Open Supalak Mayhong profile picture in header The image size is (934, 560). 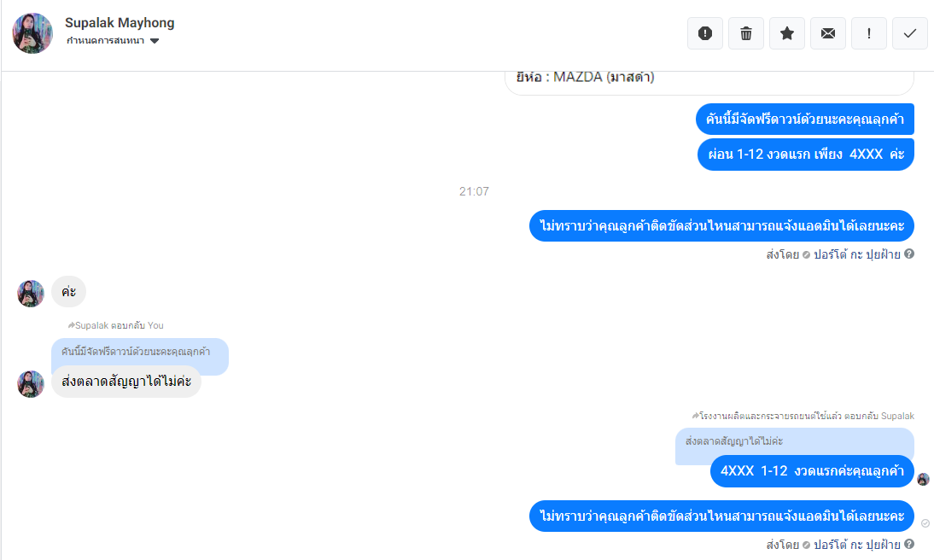point(32,33)
